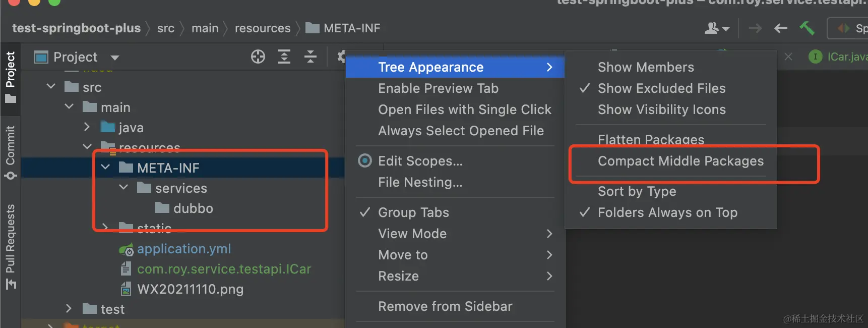Open the Project view dropdown arrow
This screenshot has width=868, height=328.
115,58
